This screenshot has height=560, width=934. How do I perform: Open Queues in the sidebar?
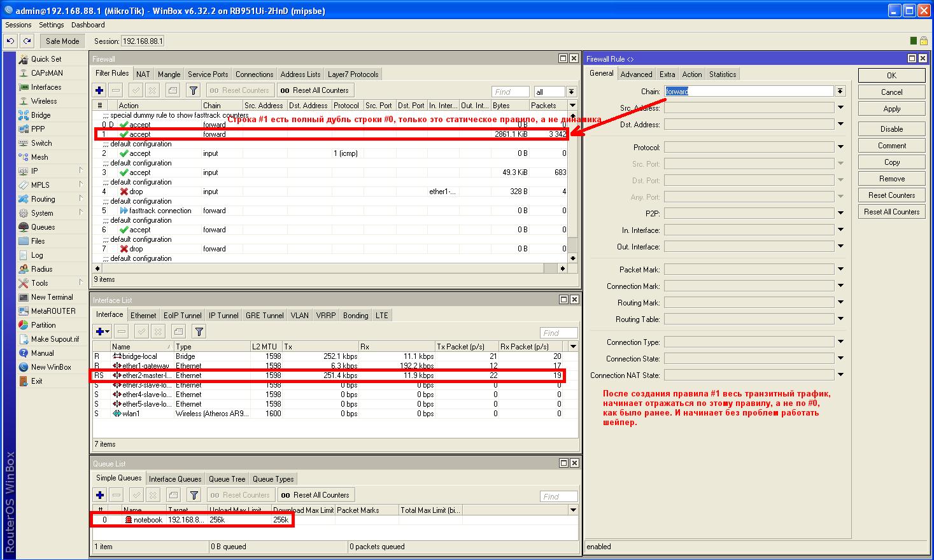point(43,227)
